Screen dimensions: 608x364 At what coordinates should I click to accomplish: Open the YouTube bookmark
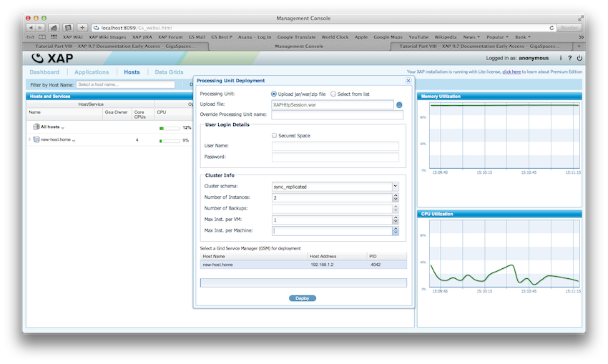[418, 37]
